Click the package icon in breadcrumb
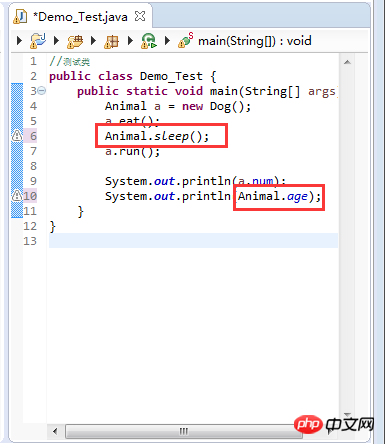This screenshot has height=444, width=385. [112, 42]
